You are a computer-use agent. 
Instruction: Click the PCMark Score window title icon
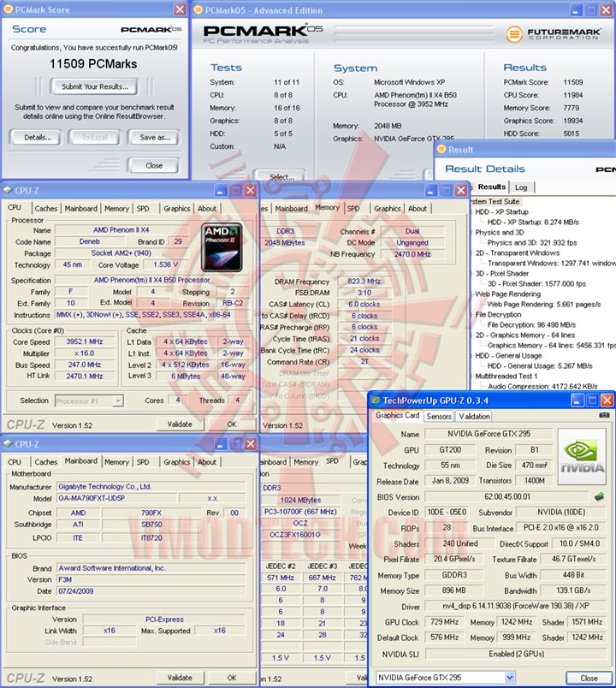point(8,9)
